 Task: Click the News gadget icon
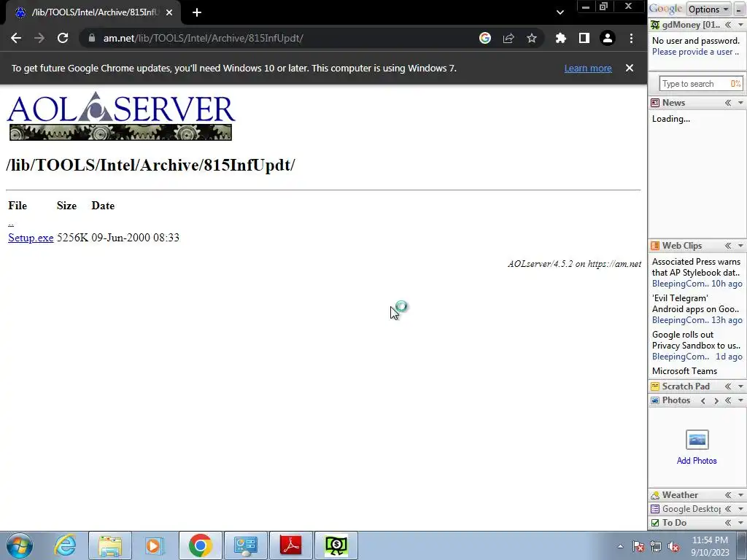click(x=655, y=103)
